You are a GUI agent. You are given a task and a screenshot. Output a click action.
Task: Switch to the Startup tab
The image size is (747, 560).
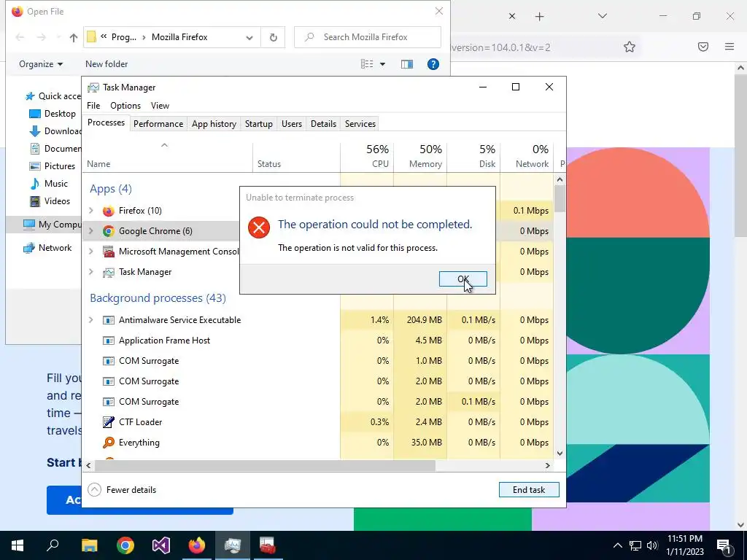pos(259,124)
